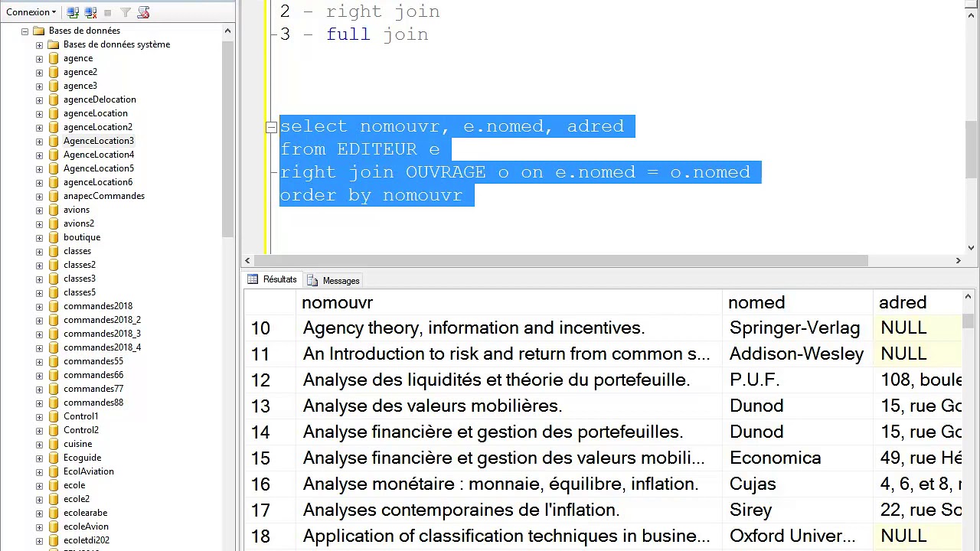Image resolution: width=980 pixels, height=551 pixels.
Task: Click the query editor vertical scroll down arrow
Action: pos(971,248)
